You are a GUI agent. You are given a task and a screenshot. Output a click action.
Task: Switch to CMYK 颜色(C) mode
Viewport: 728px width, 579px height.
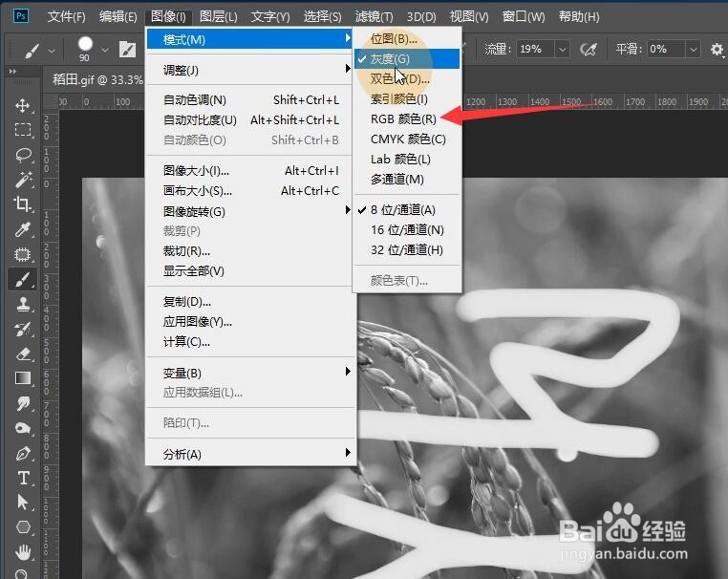(407, 139)
